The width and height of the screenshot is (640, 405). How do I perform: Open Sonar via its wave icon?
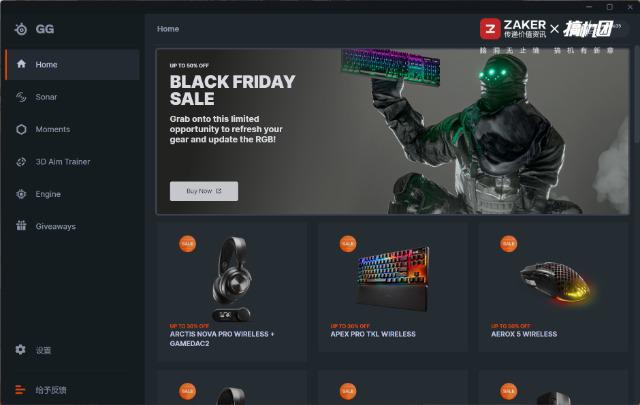[21, 97]
